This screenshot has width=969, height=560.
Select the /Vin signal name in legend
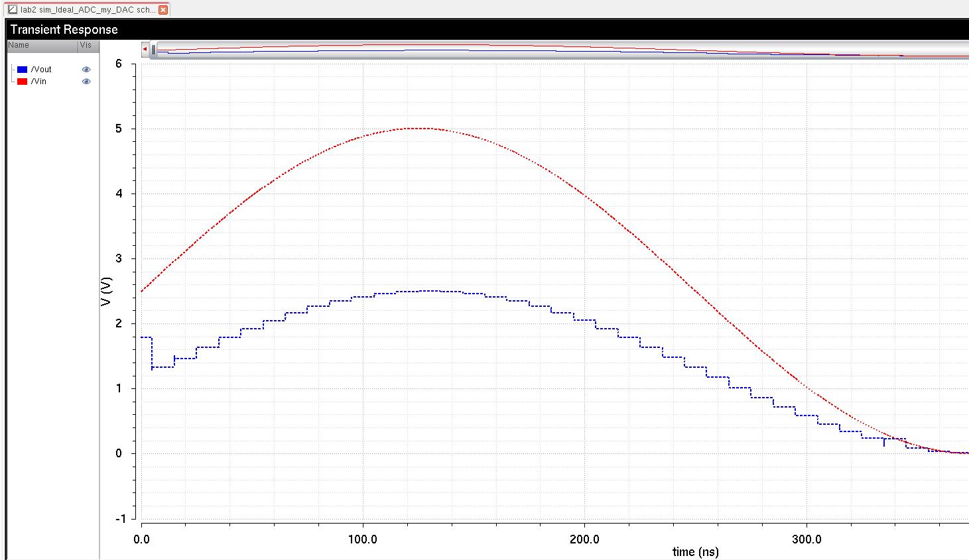[x=38, y=82]
